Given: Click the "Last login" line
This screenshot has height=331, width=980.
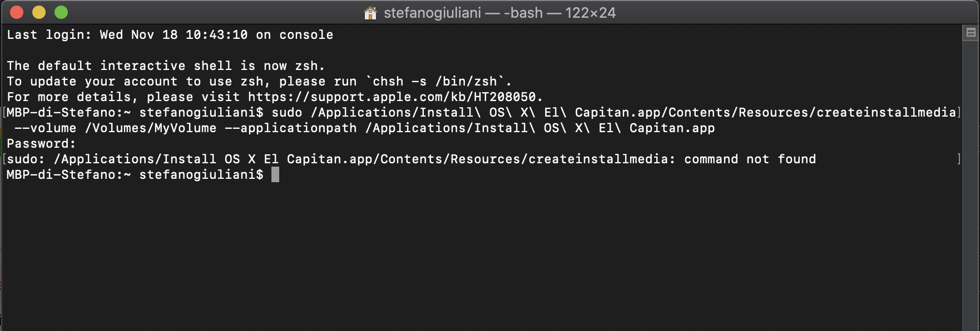Looking at the screenshot, I should click(170, 35).
